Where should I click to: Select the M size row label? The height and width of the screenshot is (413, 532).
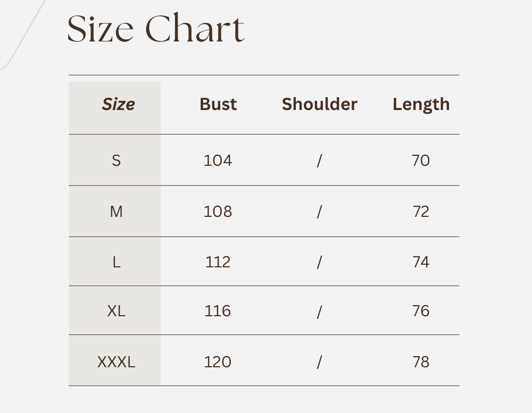[117, 212]
